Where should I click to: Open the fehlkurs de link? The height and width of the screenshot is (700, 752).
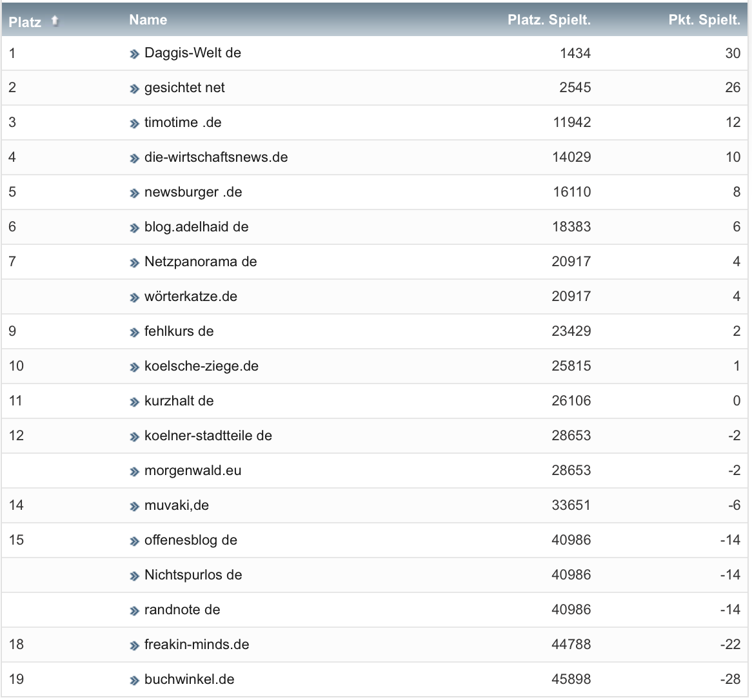click(x=179, y=331)
